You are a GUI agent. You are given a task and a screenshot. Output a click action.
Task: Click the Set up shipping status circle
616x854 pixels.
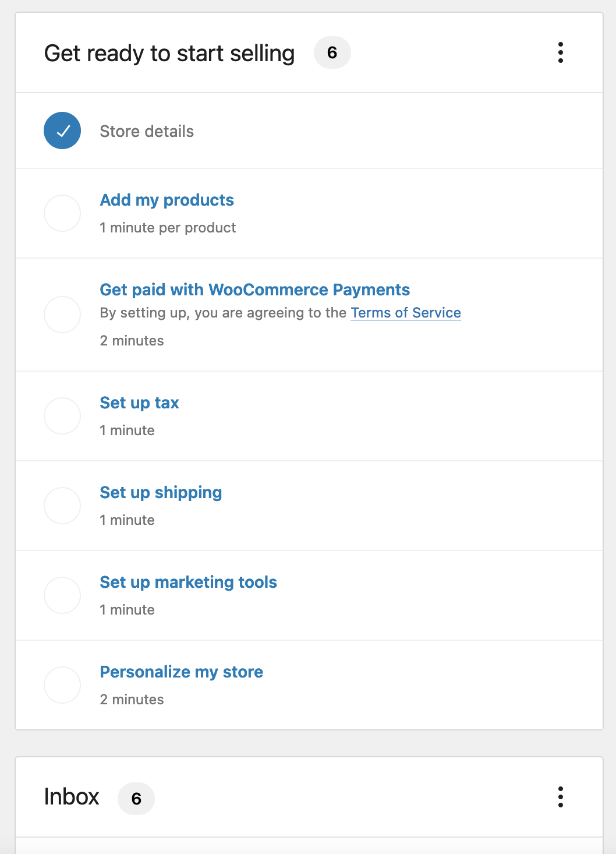[62, 506]
